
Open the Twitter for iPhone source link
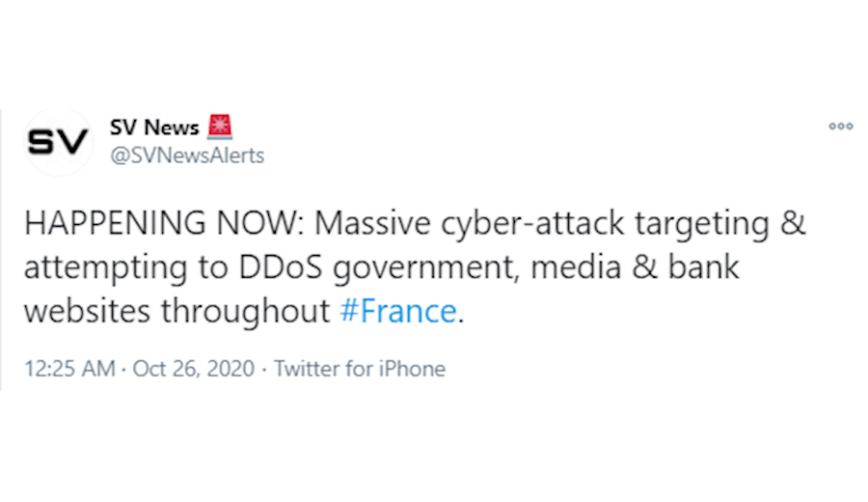pos(360,369)
